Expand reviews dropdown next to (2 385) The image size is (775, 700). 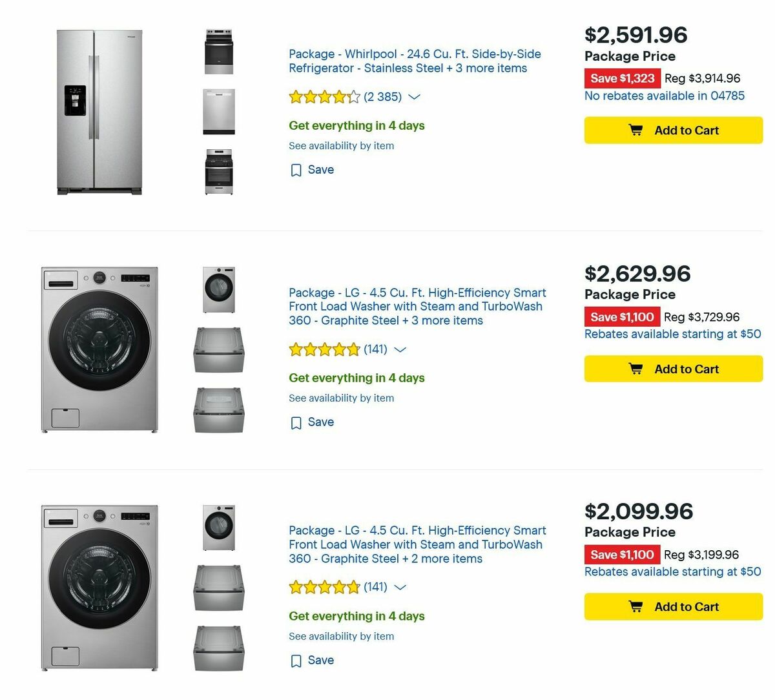414,97
